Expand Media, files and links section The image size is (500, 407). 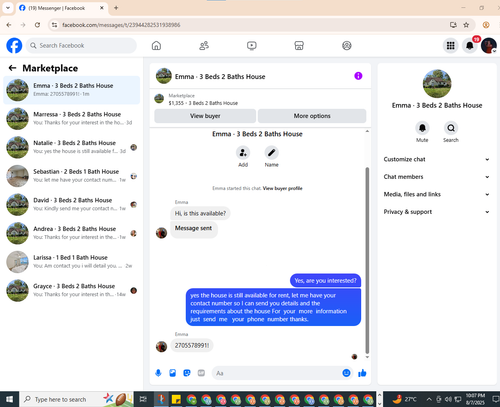tap(437, 194)
